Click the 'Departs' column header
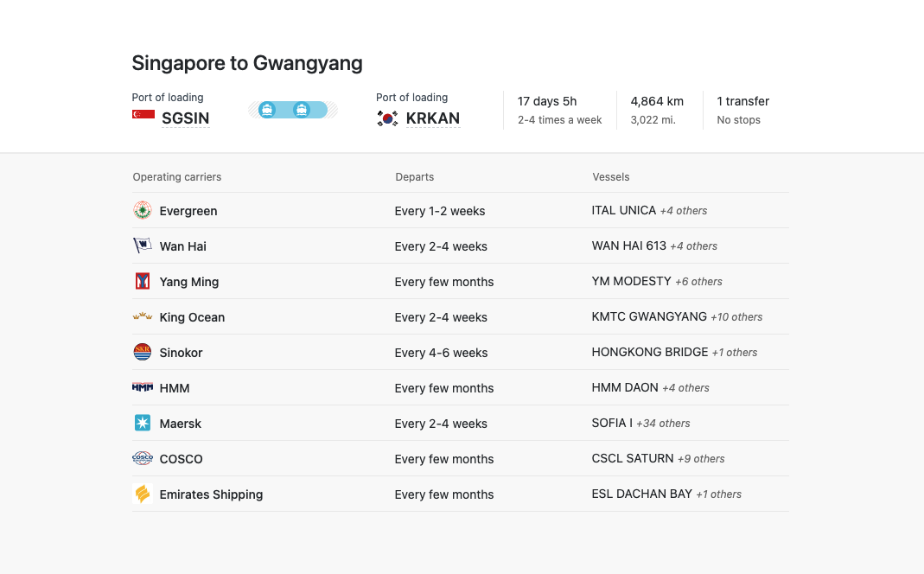 coord(414,177)
